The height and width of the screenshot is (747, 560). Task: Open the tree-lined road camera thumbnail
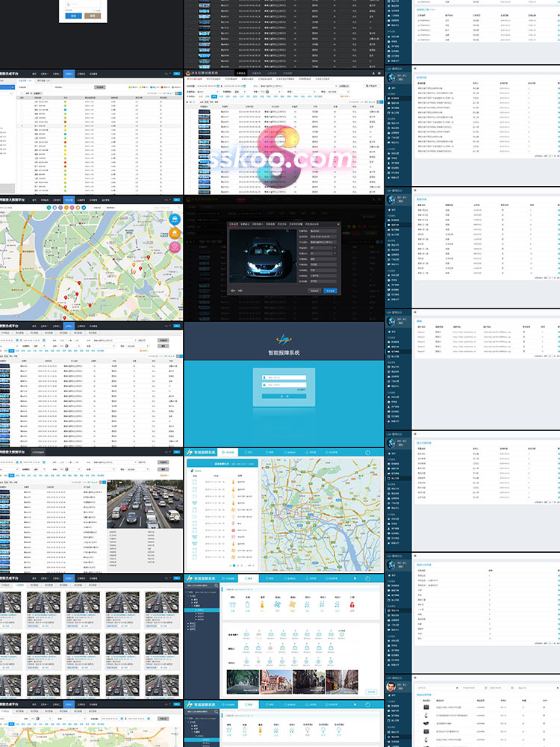243,682
